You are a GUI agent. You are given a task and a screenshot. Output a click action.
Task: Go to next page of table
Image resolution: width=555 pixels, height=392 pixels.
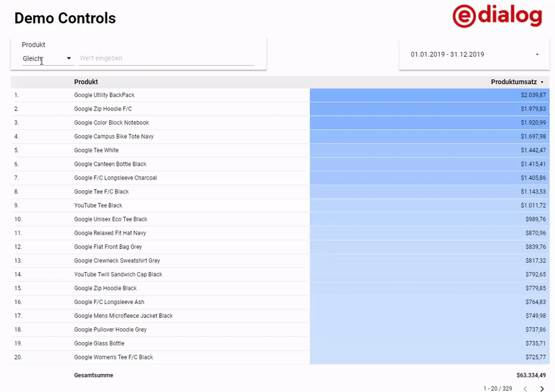click(542, 389)
